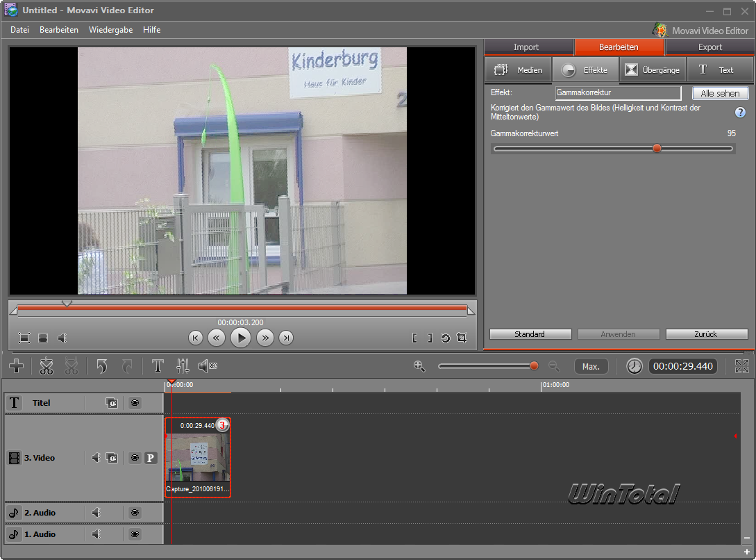
Task: Open the audio mixer sliders tool
Action: click(x=183, y=366)
